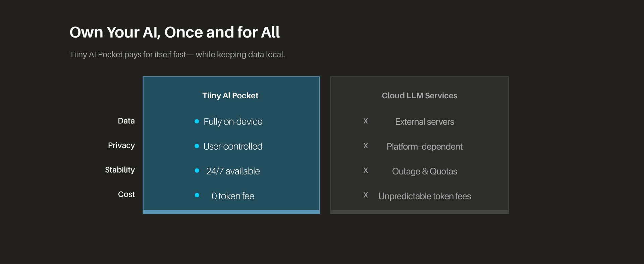Click the "External servers" text
644x264 pixels.
425,122
